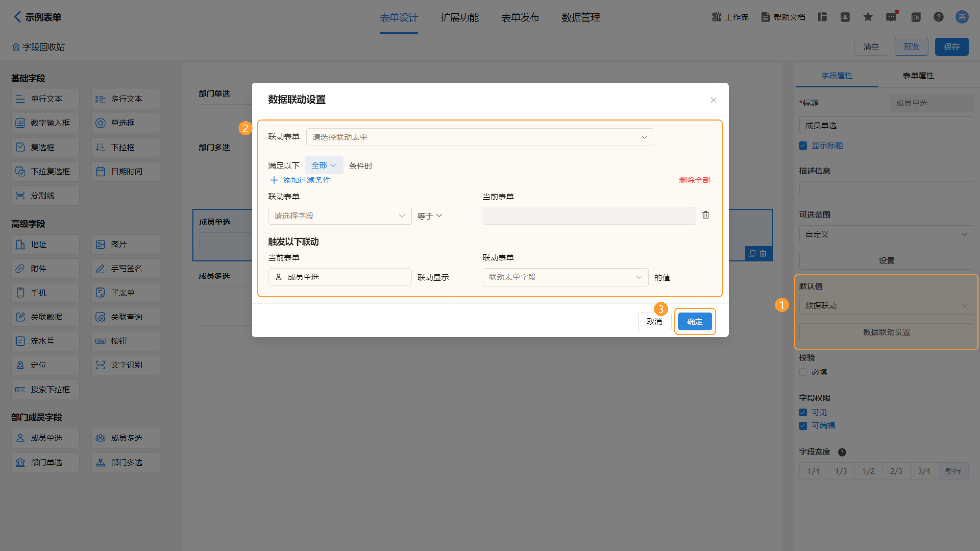Image resolution: width=980 pixels, height=551 pixels.
Task: Switch to the 扩展功能 tab
Action: click(x=460, y=18)
